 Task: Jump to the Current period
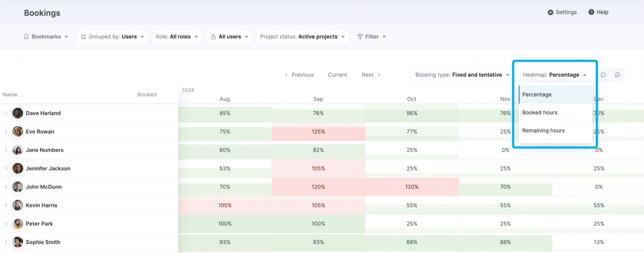point(338,75)
